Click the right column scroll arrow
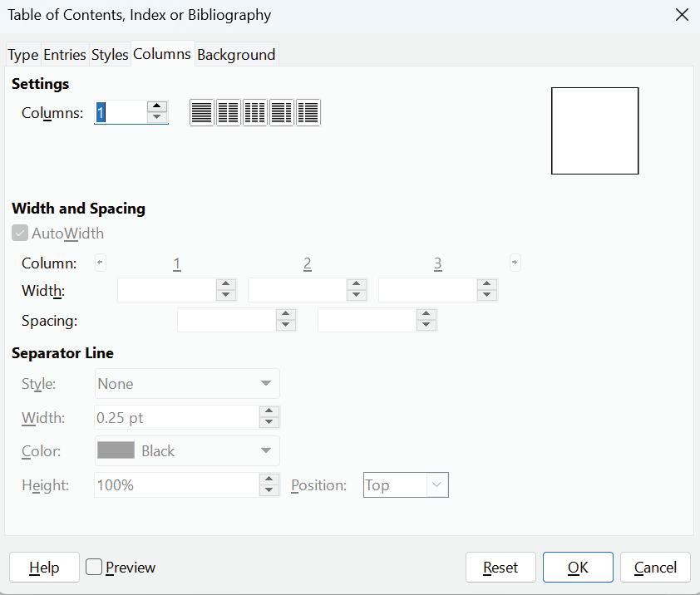The image size is (700, 595). pyautogui.click(x=515, y=263)
